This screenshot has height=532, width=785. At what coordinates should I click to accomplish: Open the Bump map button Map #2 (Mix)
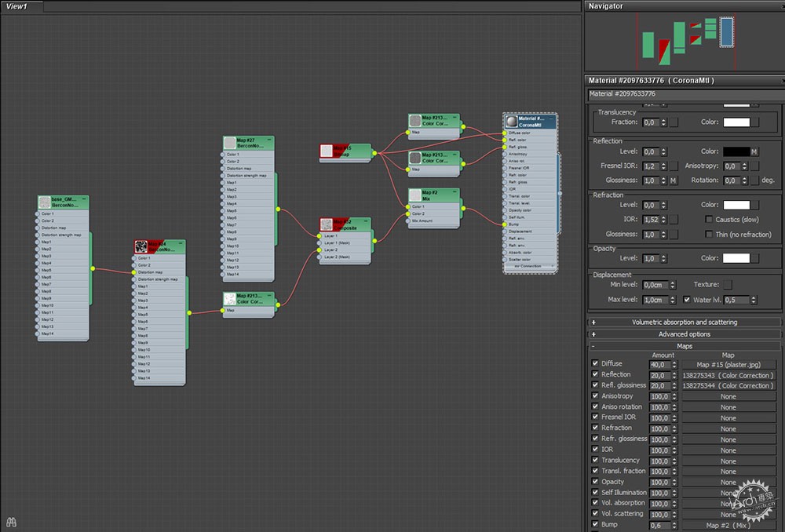pyautogui.click(x=728, y=525)
